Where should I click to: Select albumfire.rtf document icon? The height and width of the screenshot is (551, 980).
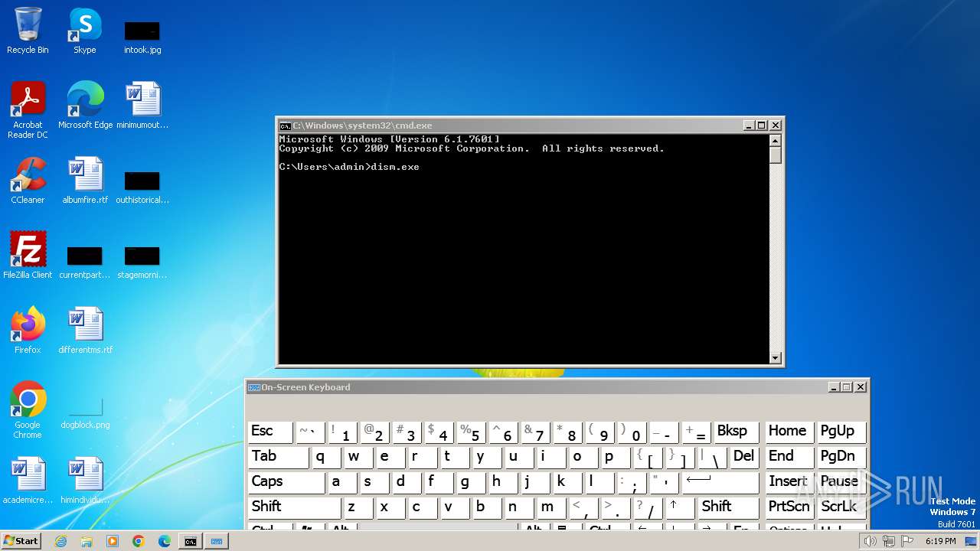(85, 181)
